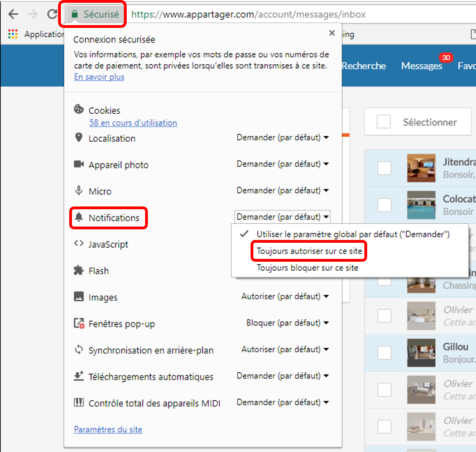Screen dimensions: 476x452
Task: Click the Micro microphone icon
Action: click(x=79, y=191)
